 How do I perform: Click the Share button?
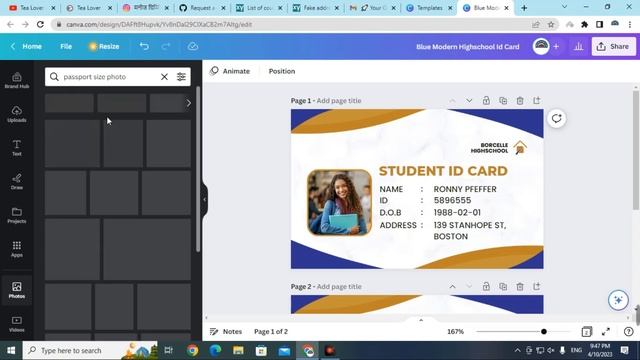pos(613,47)
